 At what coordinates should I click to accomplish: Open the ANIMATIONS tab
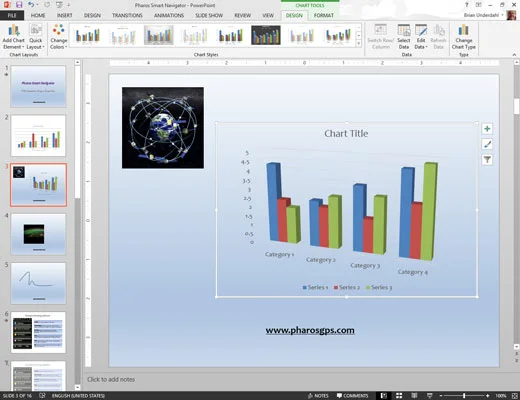(169, 15)
